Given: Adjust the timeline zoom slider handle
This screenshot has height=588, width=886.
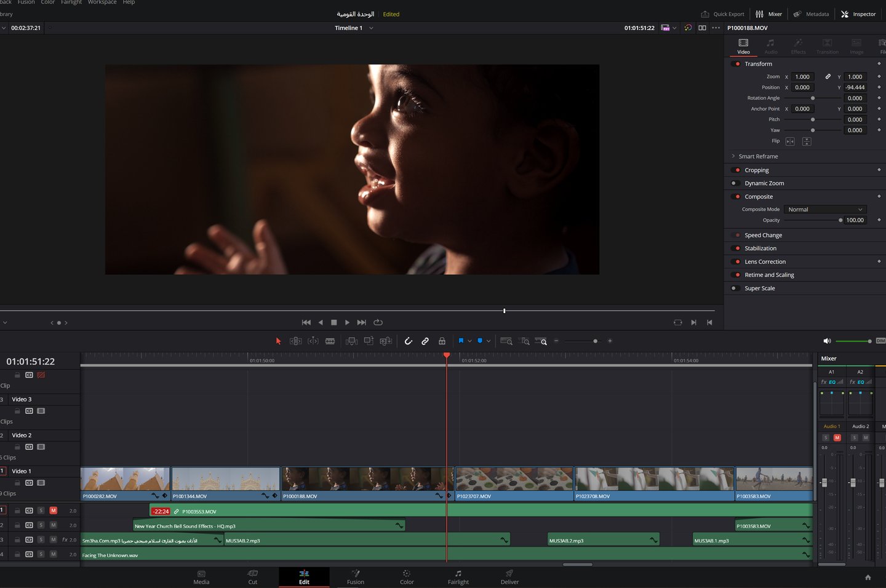Looking at the screenshot, I should pyautogui.click(x=595, y=341).
